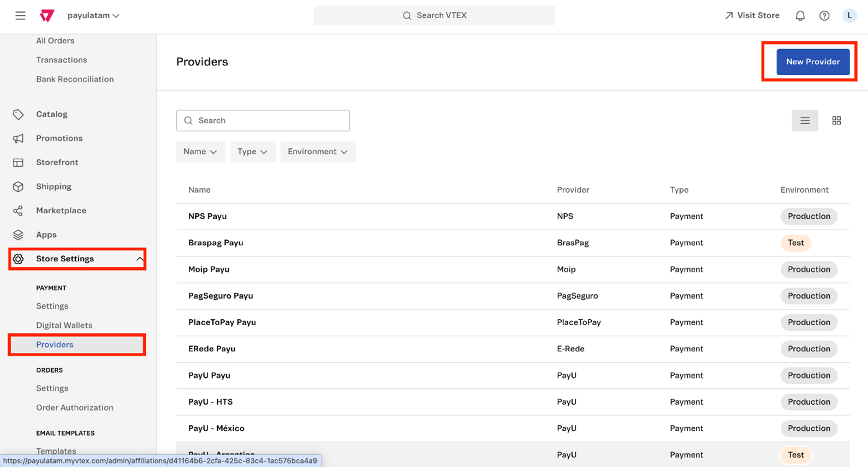Open Transactions in sidebar
This screenshot has height=474, width=868.
[x=62, y=60]
